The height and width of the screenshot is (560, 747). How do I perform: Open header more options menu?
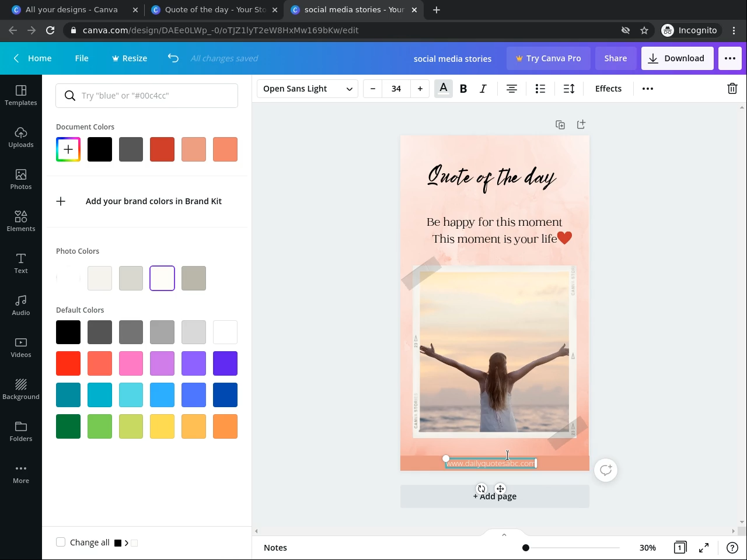point(730,58)
